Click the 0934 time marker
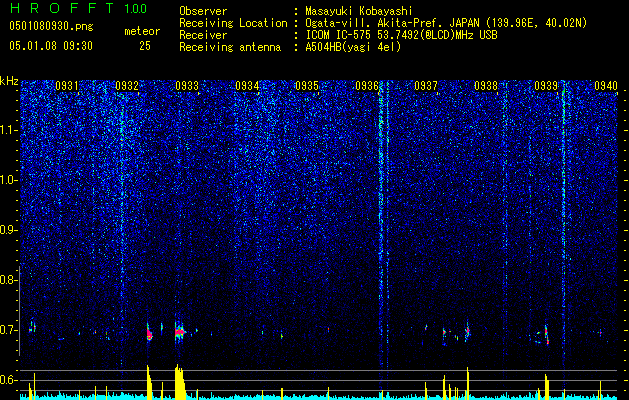Image resolution: width=629 pixels, height=400 pixels. tap(247, 86)
